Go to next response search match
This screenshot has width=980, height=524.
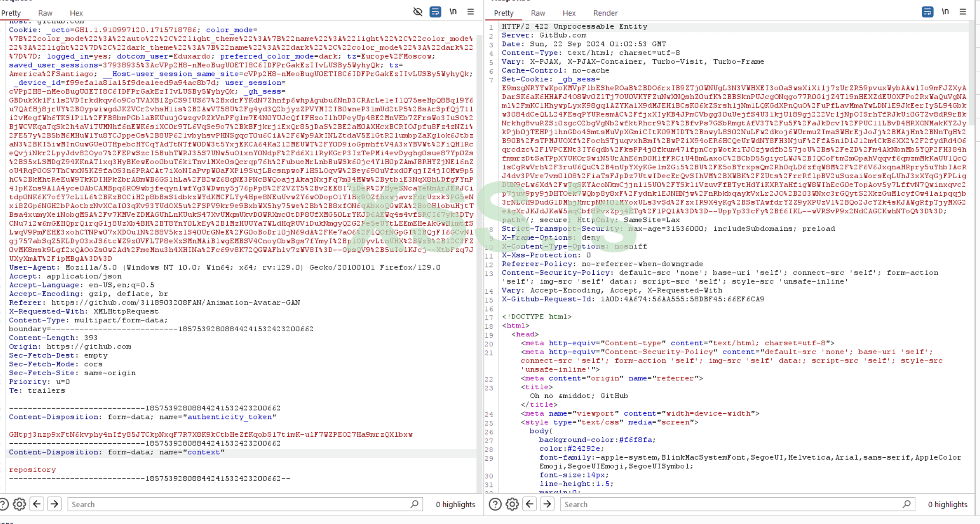[547, 504]
